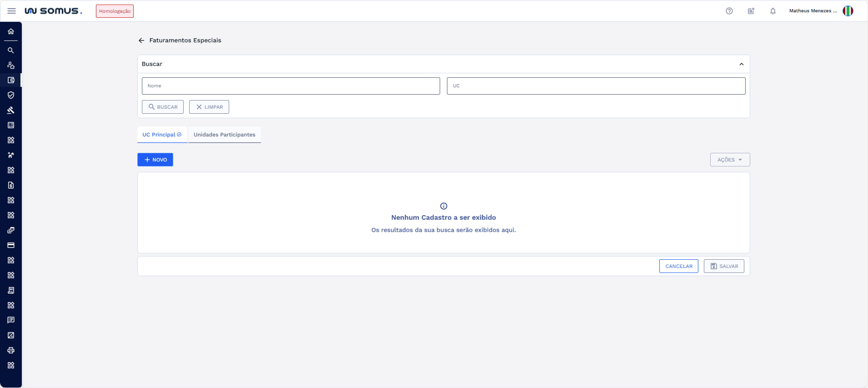868x388 pixels.
Task: Click the NOVO button
Action: [x=155, y=160]
